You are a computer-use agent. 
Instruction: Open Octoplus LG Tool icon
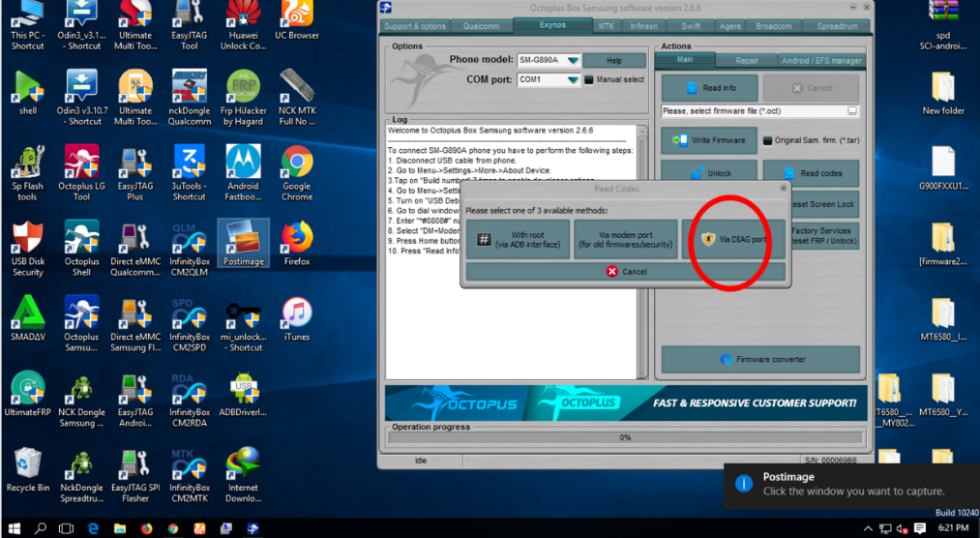(82, 173)
